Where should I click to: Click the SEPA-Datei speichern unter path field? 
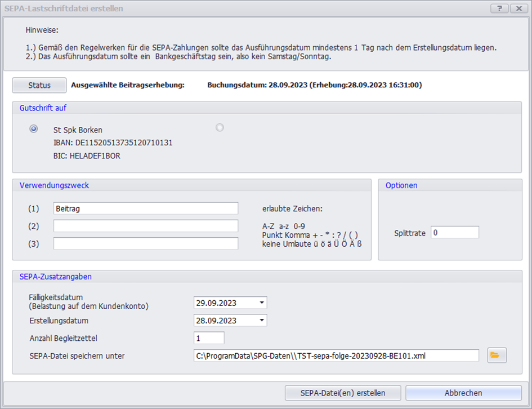point(336,355)
